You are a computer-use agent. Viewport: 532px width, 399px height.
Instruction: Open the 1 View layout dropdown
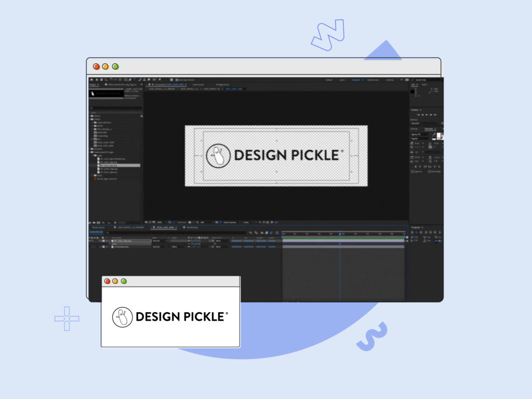(247, 222)
